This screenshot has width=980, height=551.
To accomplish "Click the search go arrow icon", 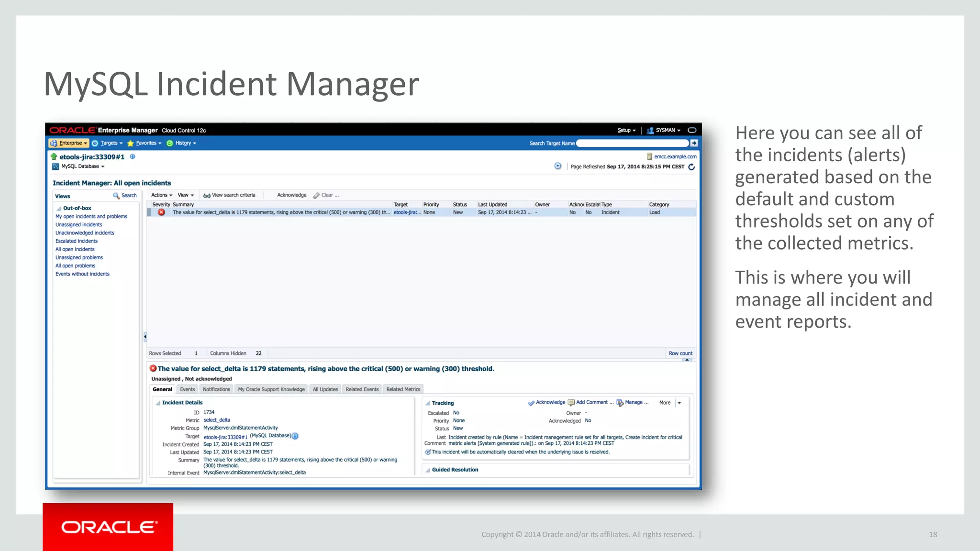I will click(694, 143).
